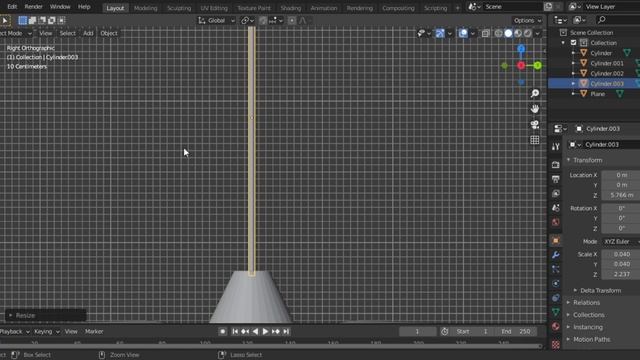Toggle snapping magnet in header
The width and height of the screenshot is (640, 360).
(x=263, y=20)
